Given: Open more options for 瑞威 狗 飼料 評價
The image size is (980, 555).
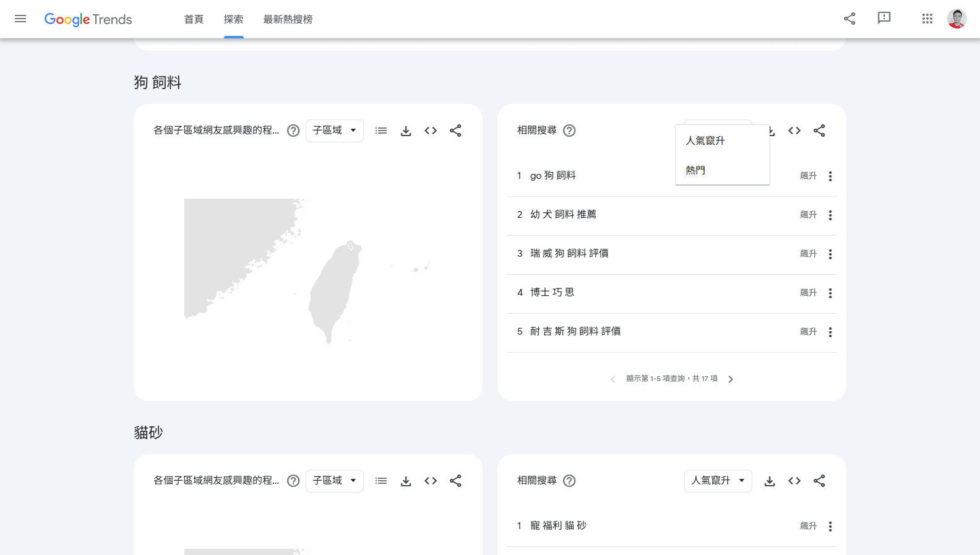Looking at the screenshot, I should [x=830, y=254].
